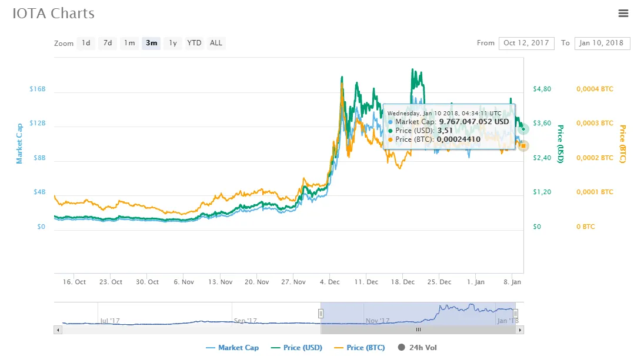Toggle 24h Vol series in legend
This screenshot has height=356, width=644.
[x=418, y=347]
